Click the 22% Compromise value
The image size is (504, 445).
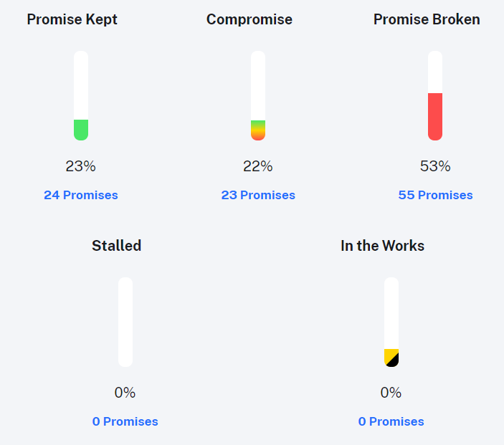(258, 166)
